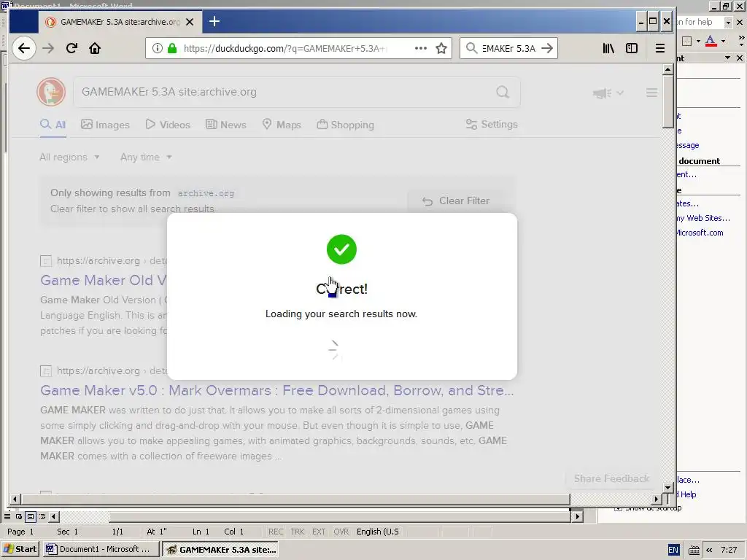The width and height of the screenshot is (747, 560).
Task: Switch to the Shopping tab
Action: (x=345, y=125)
